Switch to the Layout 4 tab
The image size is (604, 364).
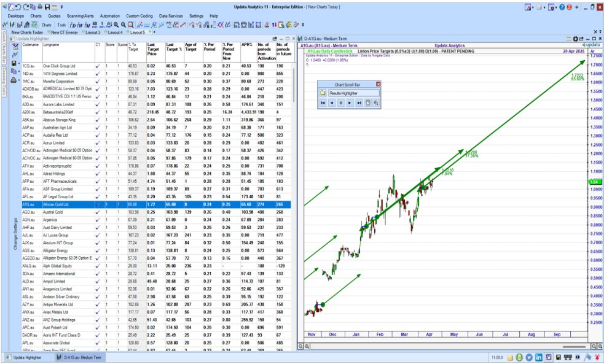[115, 33]
